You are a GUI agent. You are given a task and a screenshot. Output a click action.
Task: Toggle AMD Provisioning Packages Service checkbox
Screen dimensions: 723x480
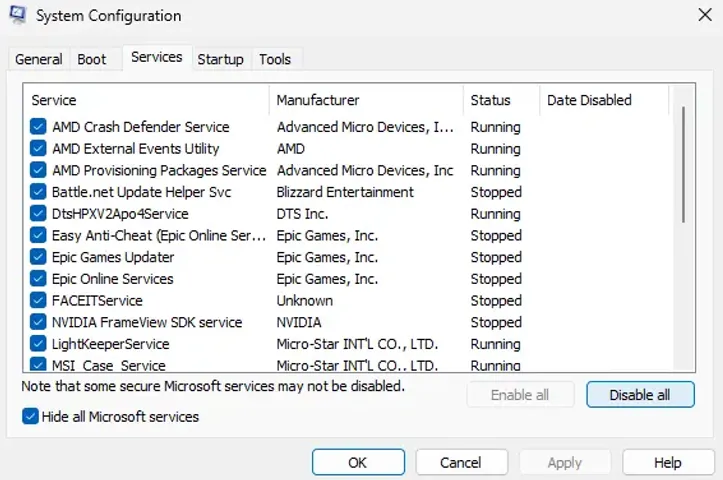coord(38,170)
